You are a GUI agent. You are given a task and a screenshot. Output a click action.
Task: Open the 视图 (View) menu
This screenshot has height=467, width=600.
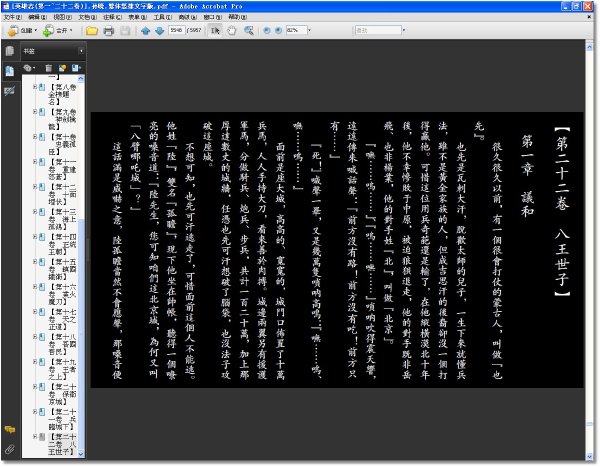tap(62, 17)
